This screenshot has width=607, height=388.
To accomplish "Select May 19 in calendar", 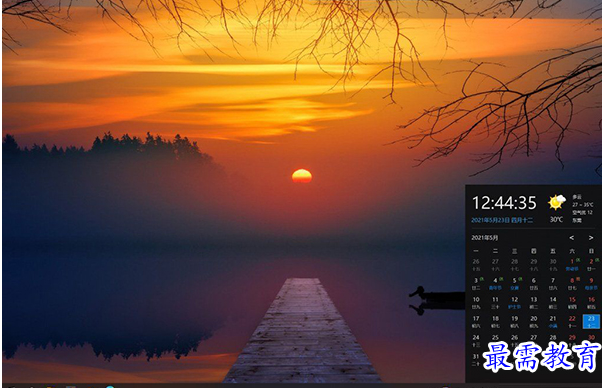I will click(514, 321).
